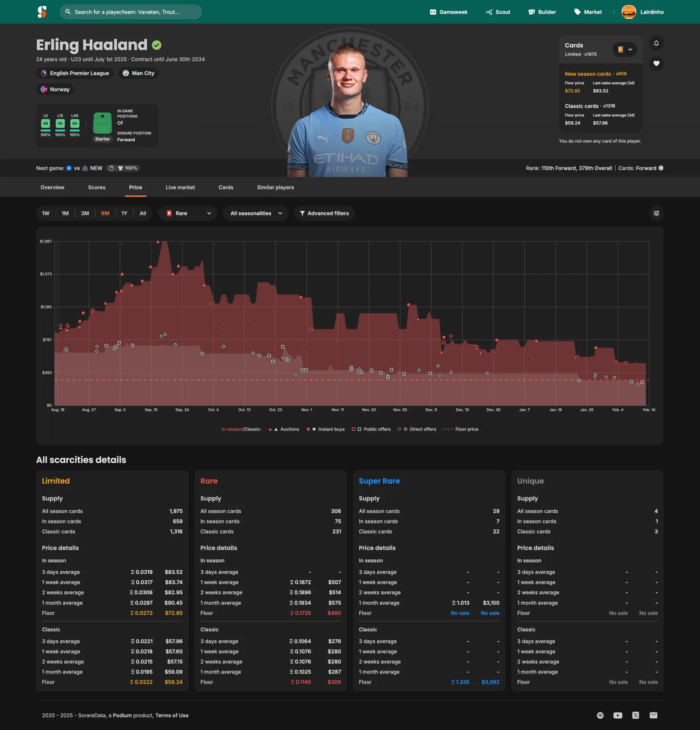The image size is (700, 730).
Task: Open the YouTube icon in footer
Action: coord(618,715)
